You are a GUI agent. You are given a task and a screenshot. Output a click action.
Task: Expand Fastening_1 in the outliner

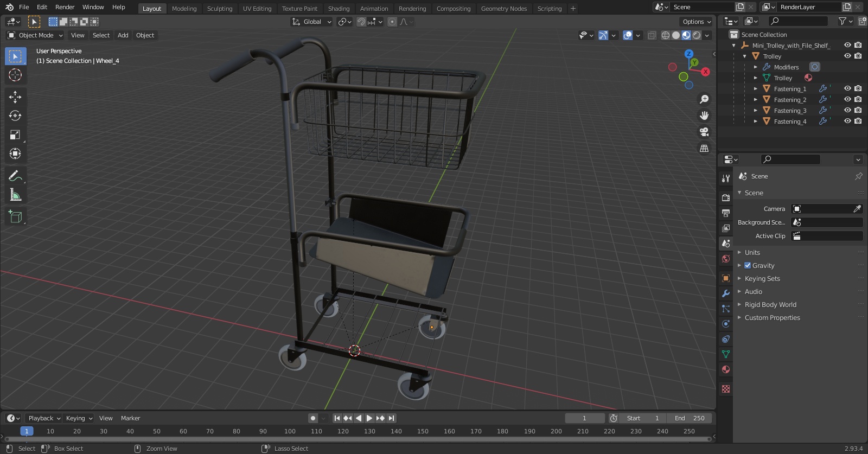pyautogui.click(x=756, y=88)
